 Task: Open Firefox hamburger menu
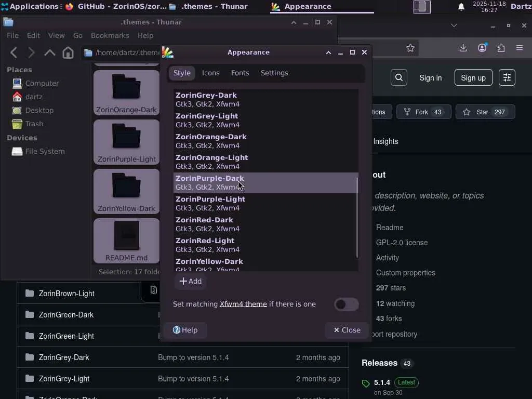click(520, 48)
